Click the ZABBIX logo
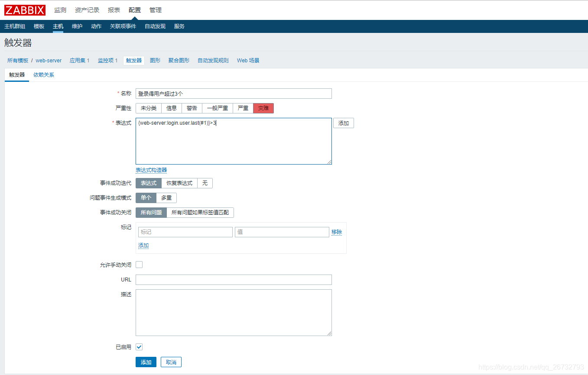This screenshot has height=375, width=588. [25, 10]
